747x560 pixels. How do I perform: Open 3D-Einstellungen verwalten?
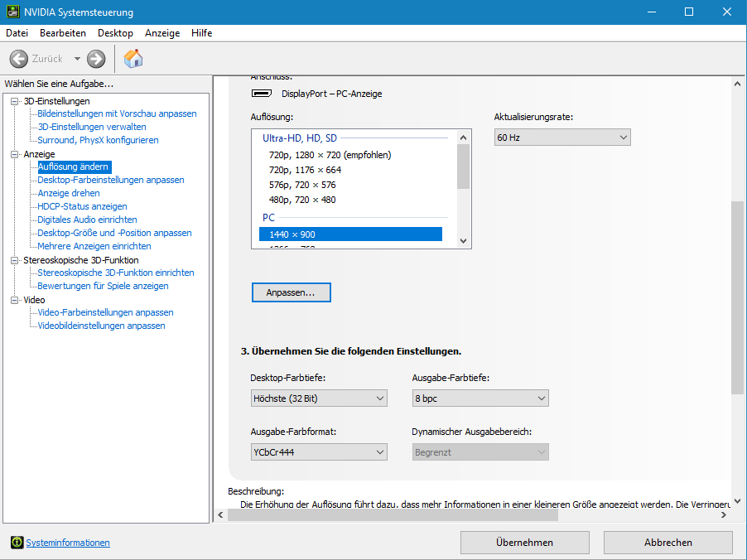pos(92,127)
